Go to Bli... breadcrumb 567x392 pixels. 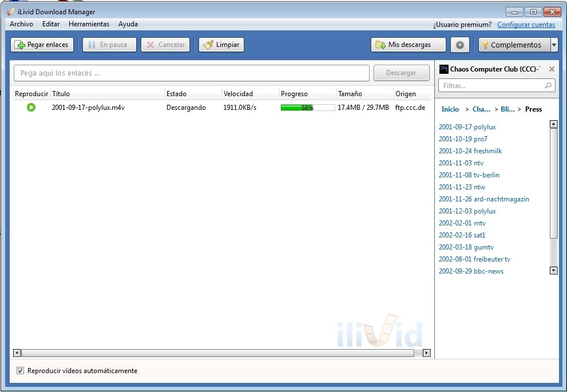[507, 109]
